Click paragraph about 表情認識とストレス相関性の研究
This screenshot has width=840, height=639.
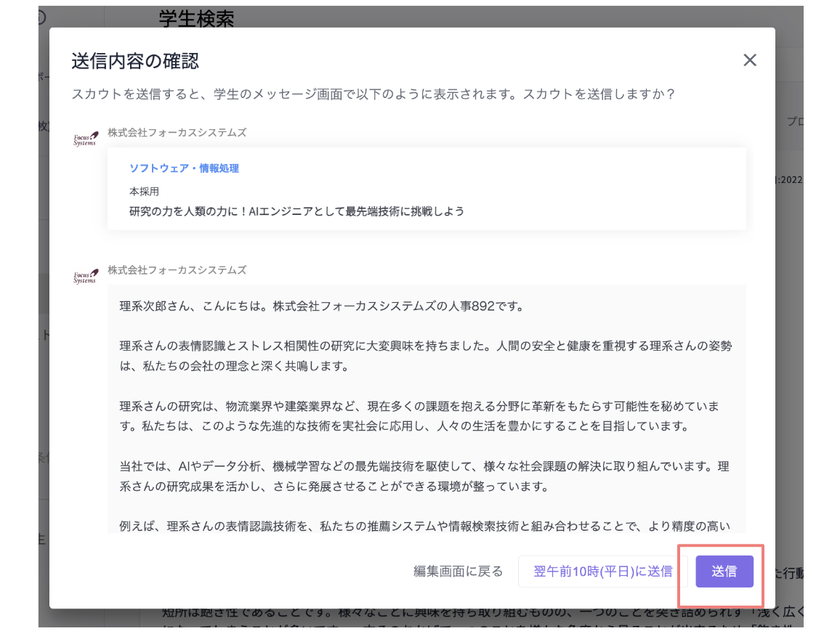click(426, 356)
